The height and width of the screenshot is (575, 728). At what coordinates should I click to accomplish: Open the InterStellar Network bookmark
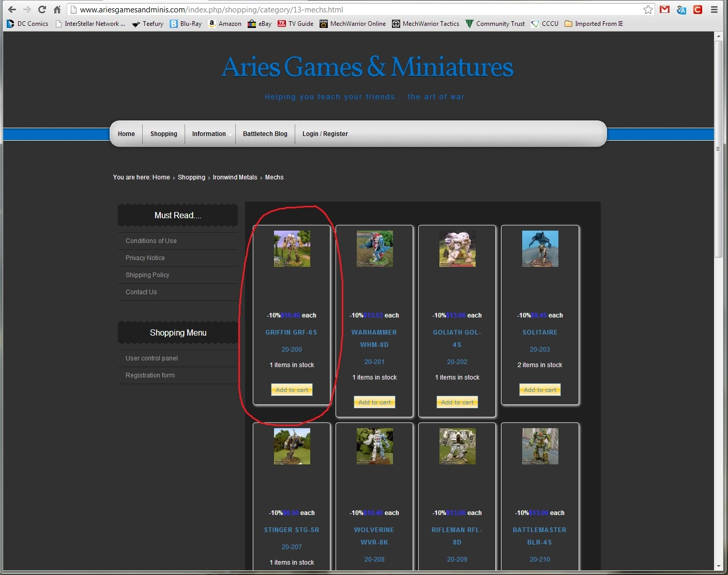pos(90,23)
